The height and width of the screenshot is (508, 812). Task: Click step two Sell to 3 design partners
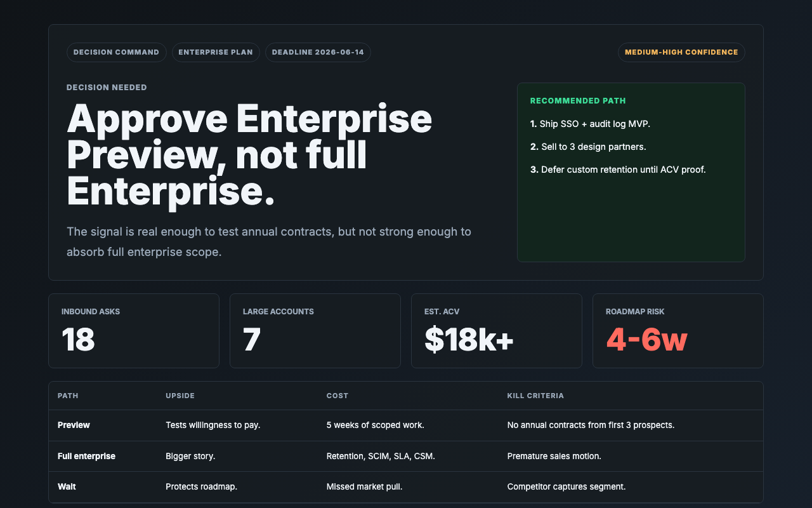coord(588,147)
